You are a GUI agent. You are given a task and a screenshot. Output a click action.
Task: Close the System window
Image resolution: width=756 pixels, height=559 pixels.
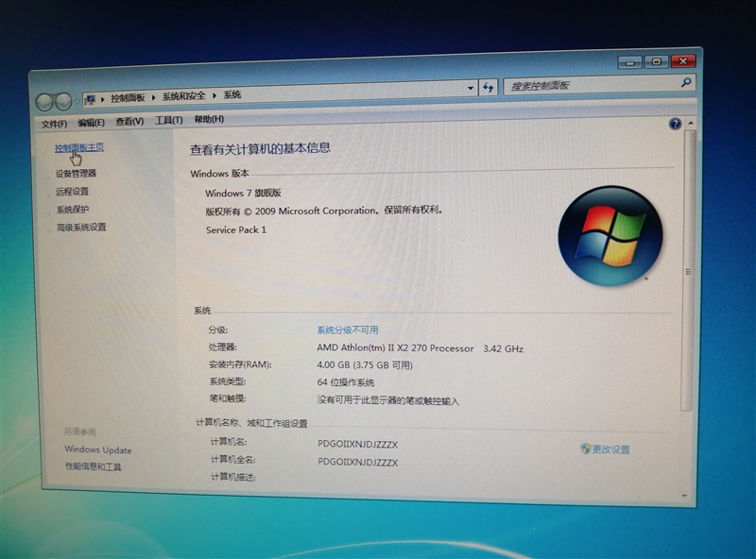tap(683, 60)
